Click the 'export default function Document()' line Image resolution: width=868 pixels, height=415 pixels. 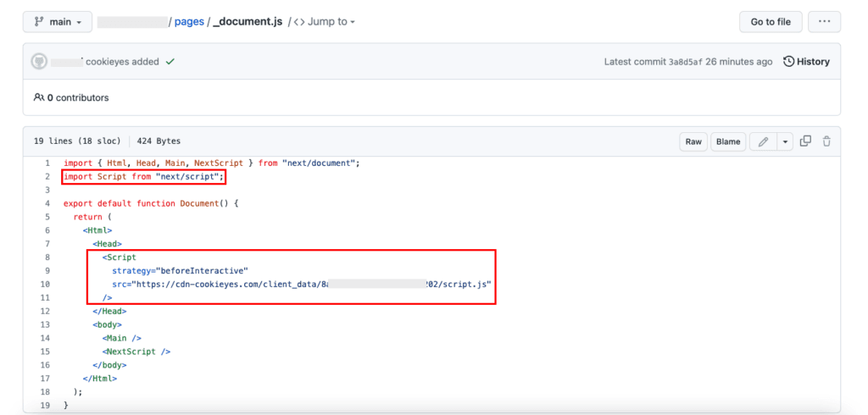151,203
